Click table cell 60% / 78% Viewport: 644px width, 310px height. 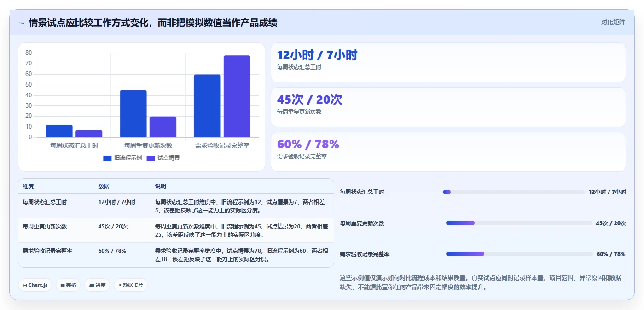pos(112,251)
